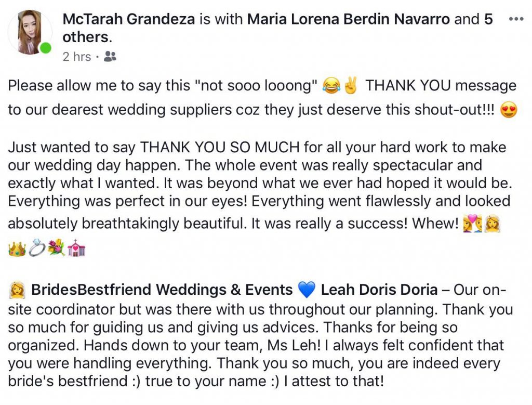Open the tagged Leah Doris Doria profile
The image size is (532, 405).
[x=379, y=290]
